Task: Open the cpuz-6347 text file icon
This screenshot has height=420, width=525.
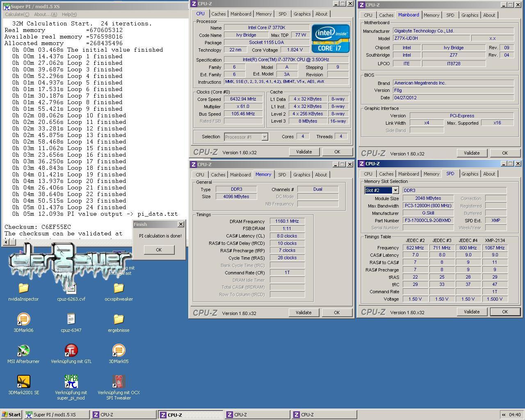Action: coord(71,319)
